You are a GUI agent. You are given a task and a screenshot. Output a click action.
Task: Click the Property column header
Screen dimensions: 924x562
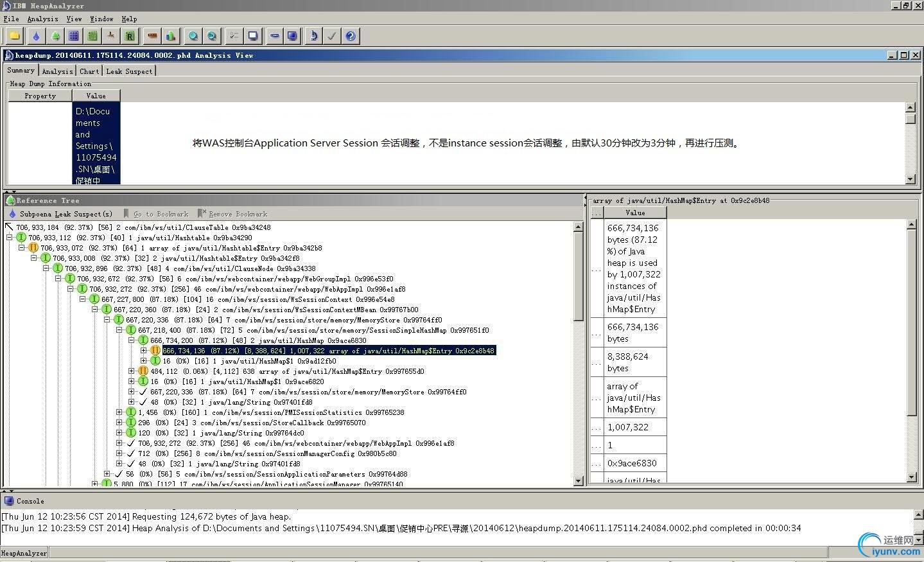click(40, 96)
